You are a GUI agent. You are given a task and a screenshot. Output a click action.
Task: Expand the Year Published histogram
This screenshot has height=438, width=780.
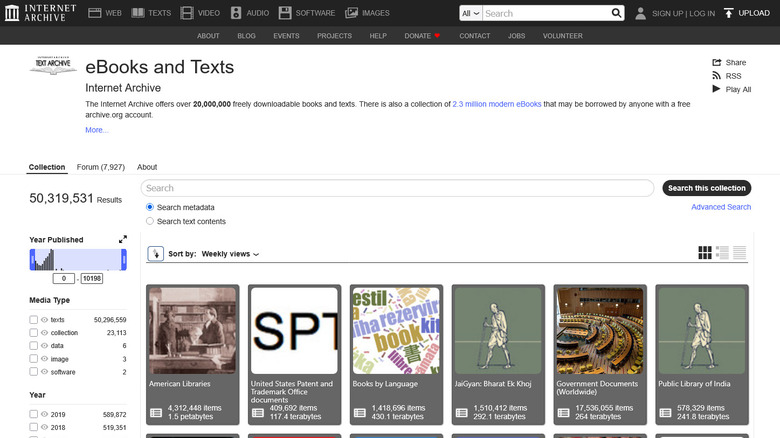(123, 239)
